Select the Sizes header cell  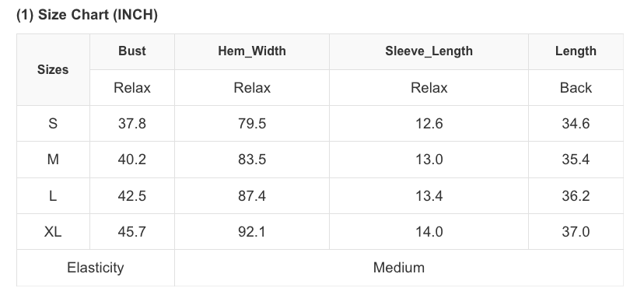click(53, 70)
